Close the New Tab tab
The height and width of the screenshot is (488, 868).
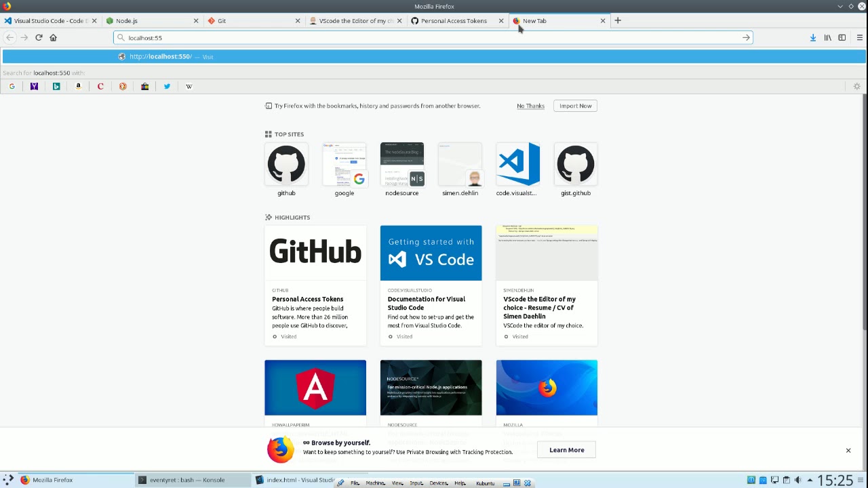[x=603, y=20]
